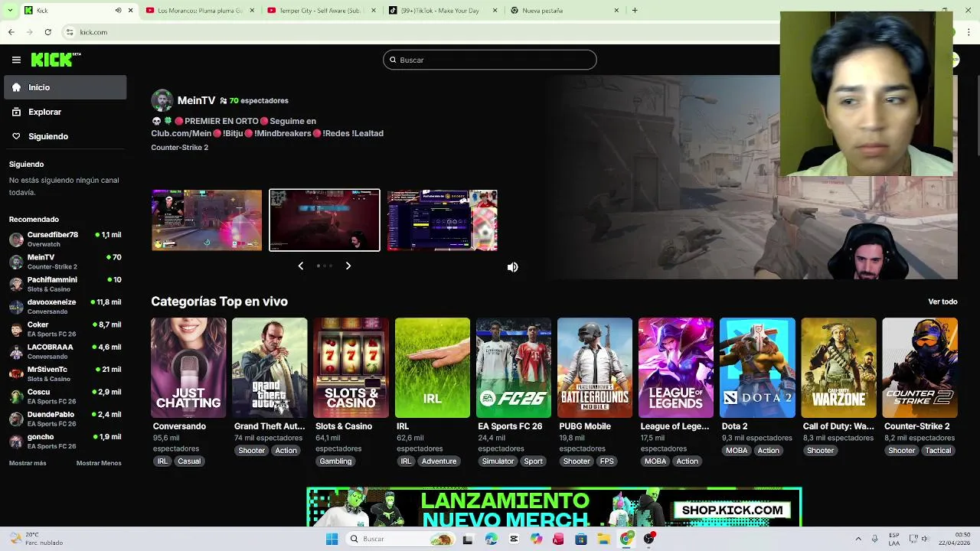
Task: Open the hamburger sidebar menu
Action: (16, 60)
